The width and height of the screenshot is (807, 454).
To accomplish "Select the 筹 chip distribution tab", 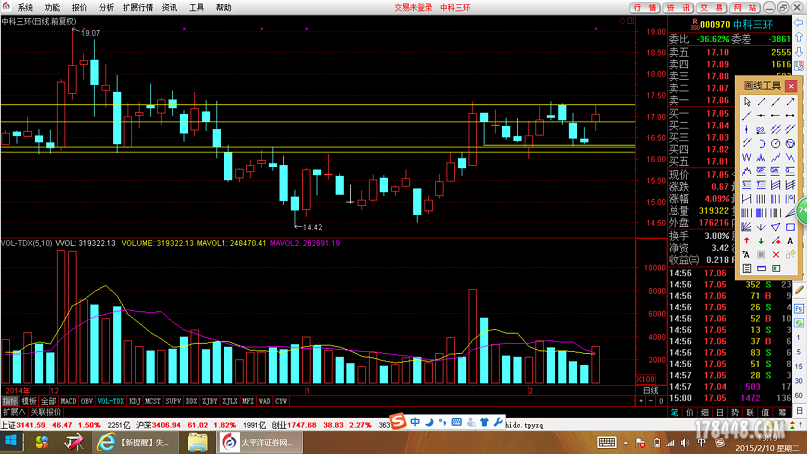I will click(x=781, y=412).
